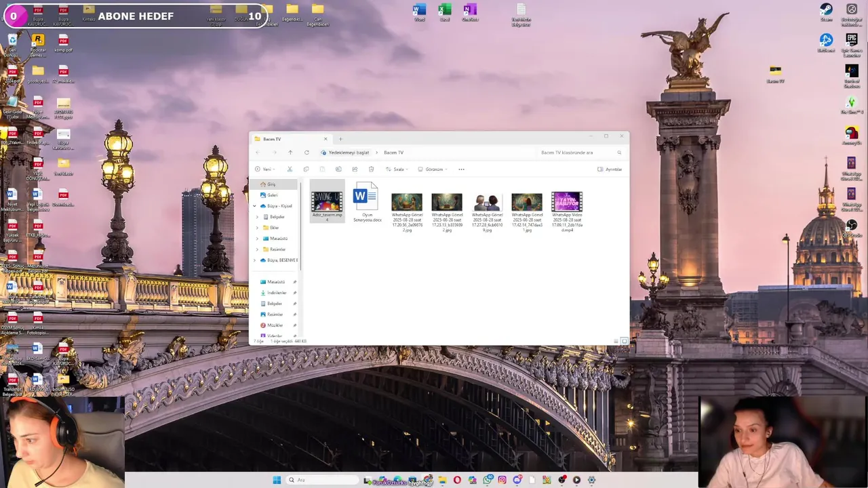Click Yedeklemeyi başlat in the address bar
The height and width of the screenshot is (488, 868).
pyautogui.click(x=345, y=152)
